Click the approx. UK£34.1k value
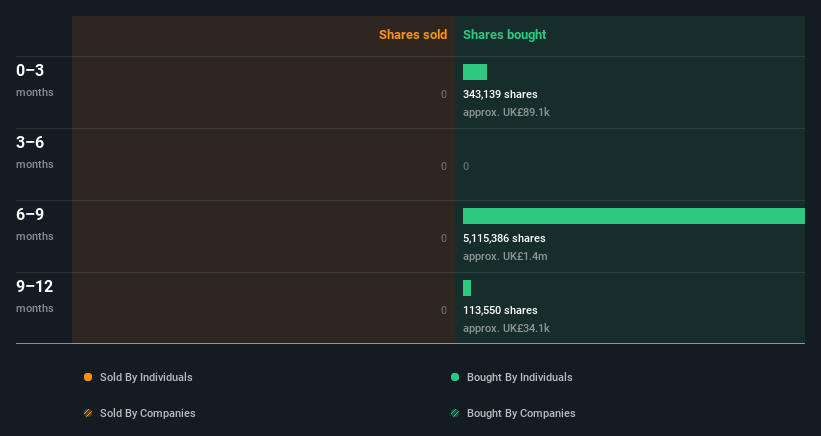The image size is (821, 436). [x=506, y=328]
